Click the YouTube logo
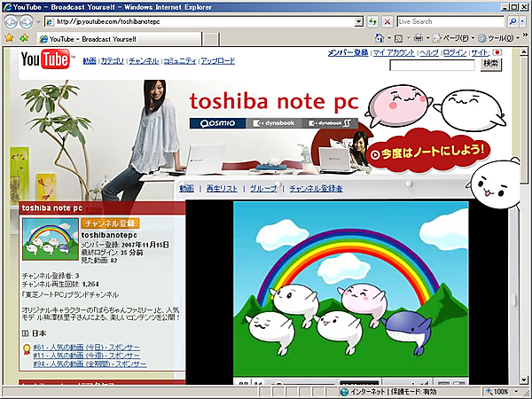 click(x=48, y=59)
